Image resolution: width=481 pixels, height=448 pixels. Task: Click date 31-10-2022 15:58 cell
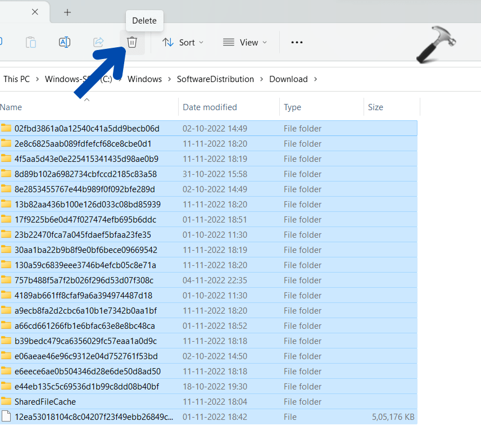click(215, 174)
